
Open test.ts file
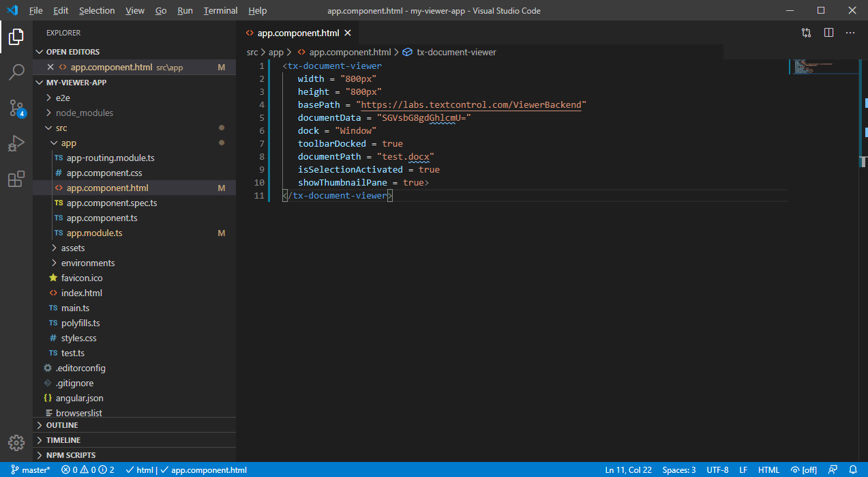coord(134,353)
